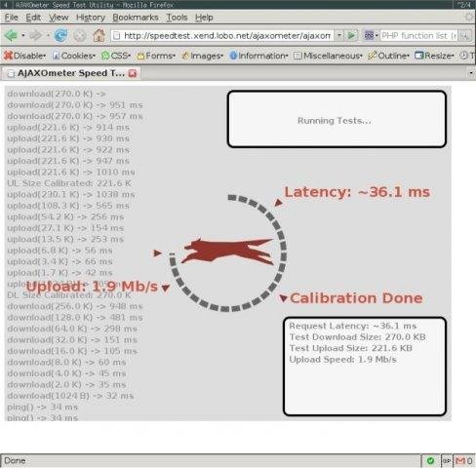Click log line download(256.0 K) -> 948 ms
476x468 pixels.
tap(75, 306)
